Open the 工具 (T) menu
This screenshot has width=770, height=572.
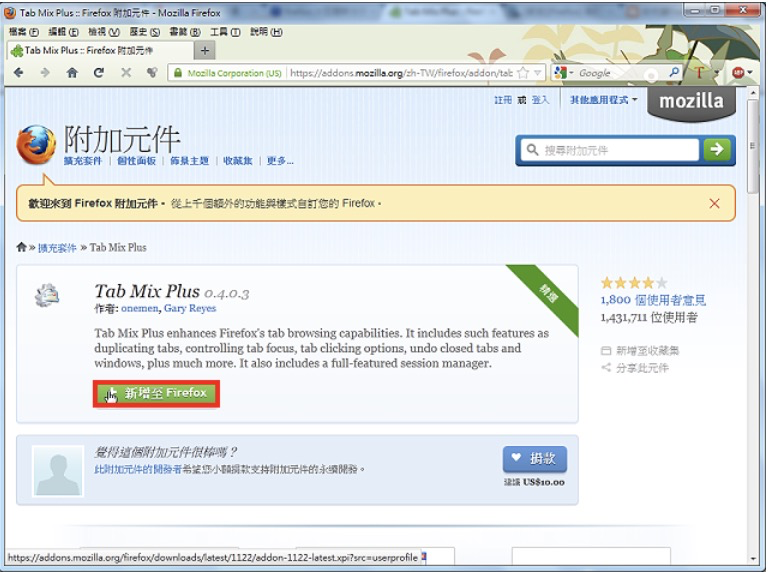[225, 32]
